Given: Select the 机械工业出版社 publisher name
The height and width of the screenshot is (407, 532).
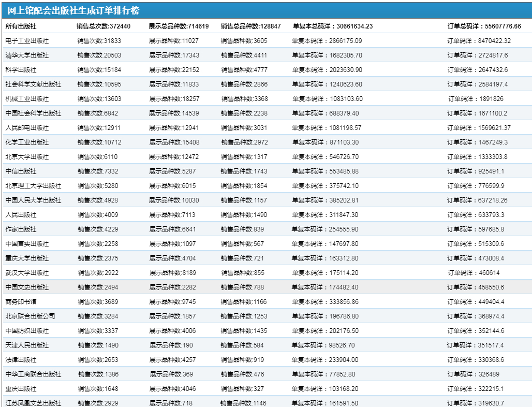Looking at the screenshot, I should click(27, 99).
